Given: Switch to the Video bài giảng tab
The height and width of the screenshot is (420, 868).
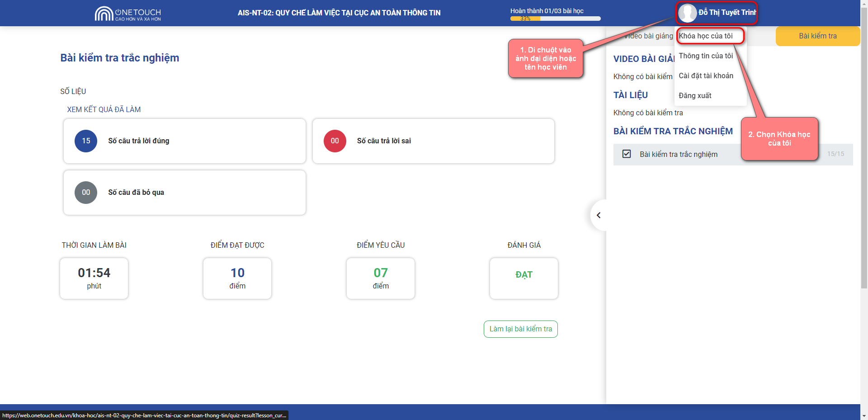Looking at the screenshot, I should [649, 36].
